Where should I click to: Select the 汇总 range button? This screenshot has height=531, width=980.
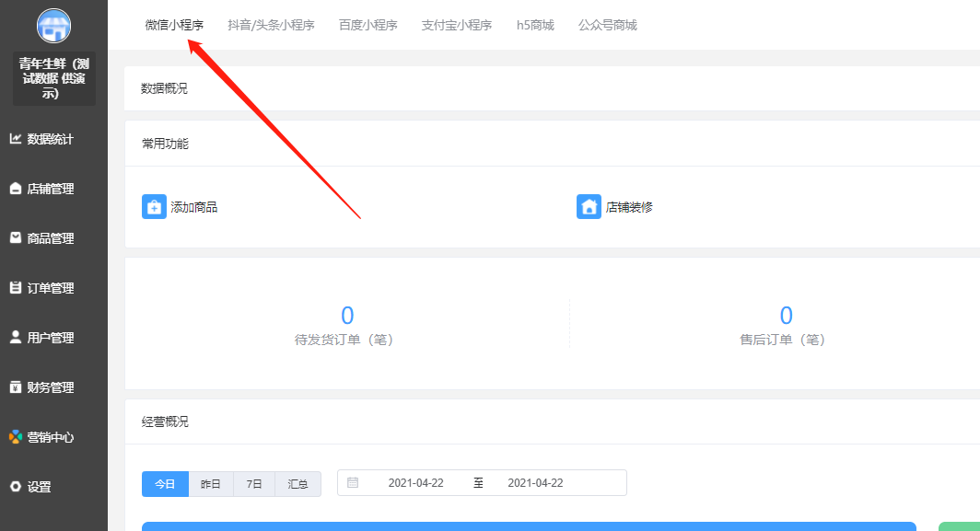(298, 484)
